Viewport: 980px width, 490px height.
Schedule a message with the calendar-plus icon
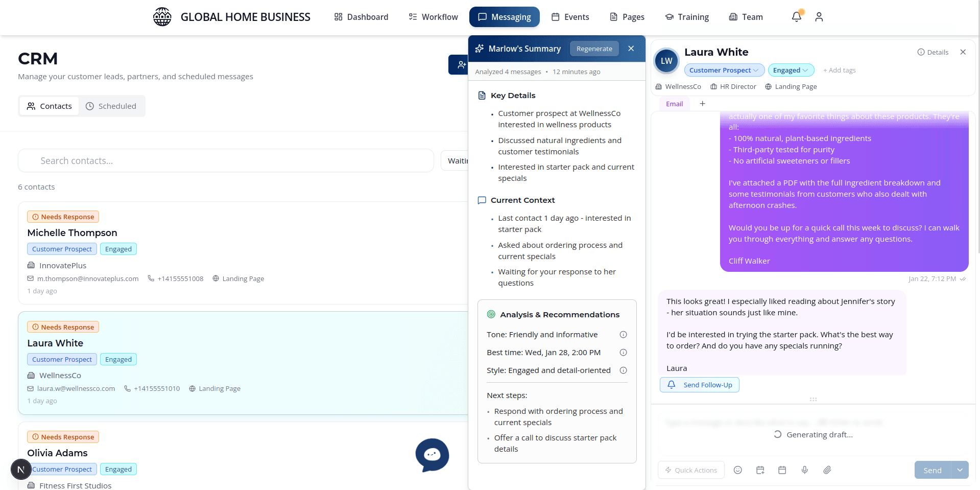click(x=760, y=470)
